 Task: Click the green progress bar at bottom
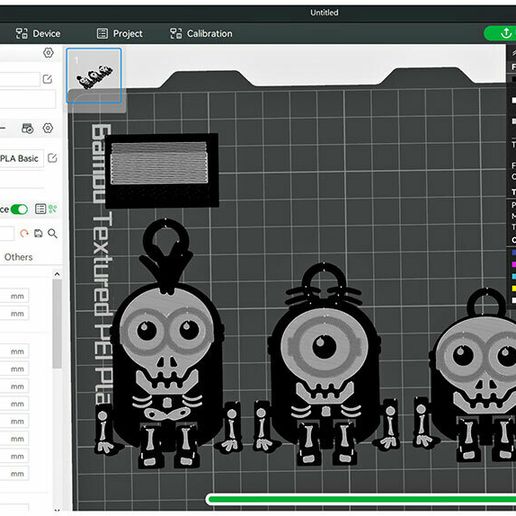click(x=361, y=499)
